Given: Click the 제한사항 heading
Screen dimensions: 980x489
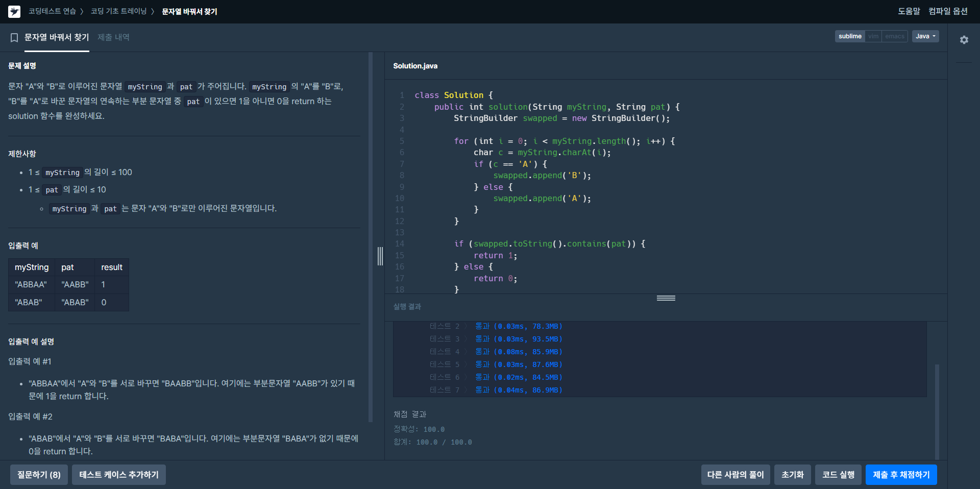Looking at the screenshot, I should (x=22, y=154).
